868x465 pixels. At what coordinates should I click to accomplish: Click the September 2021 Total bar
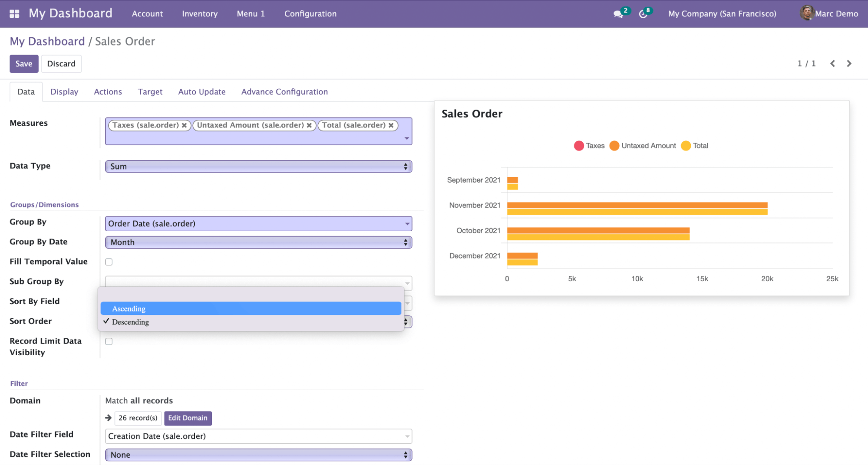click(x=512, y=187)
